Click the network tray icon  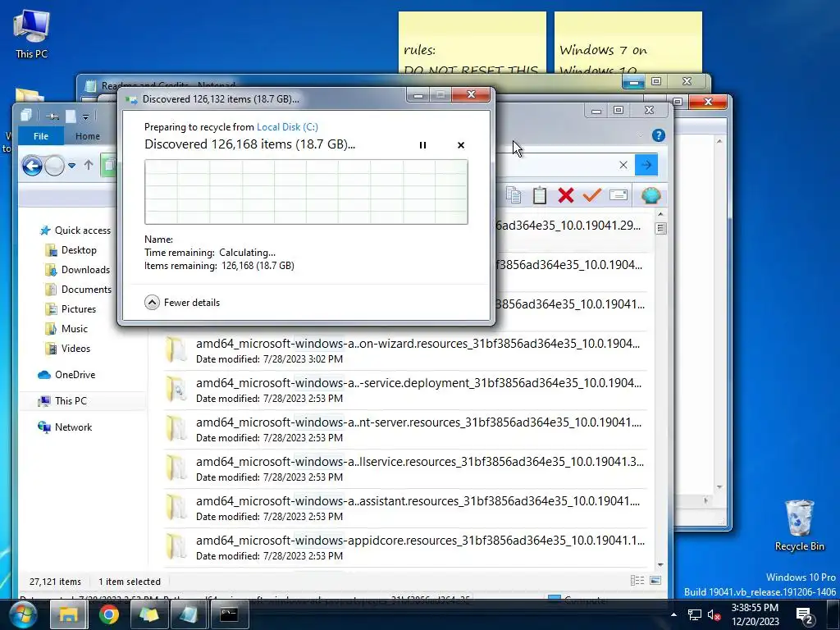click(694, 615)
